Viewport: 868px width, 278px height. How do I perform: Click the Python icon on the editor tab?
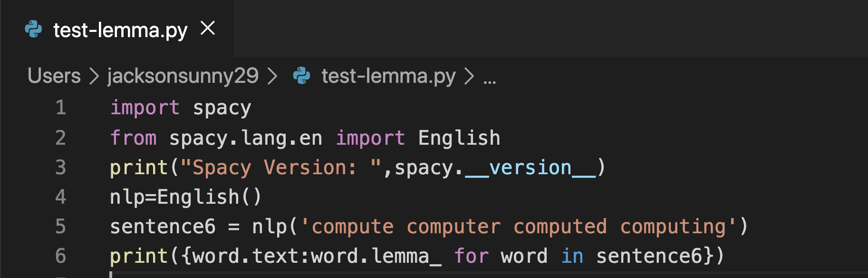[x=32, y=29]
